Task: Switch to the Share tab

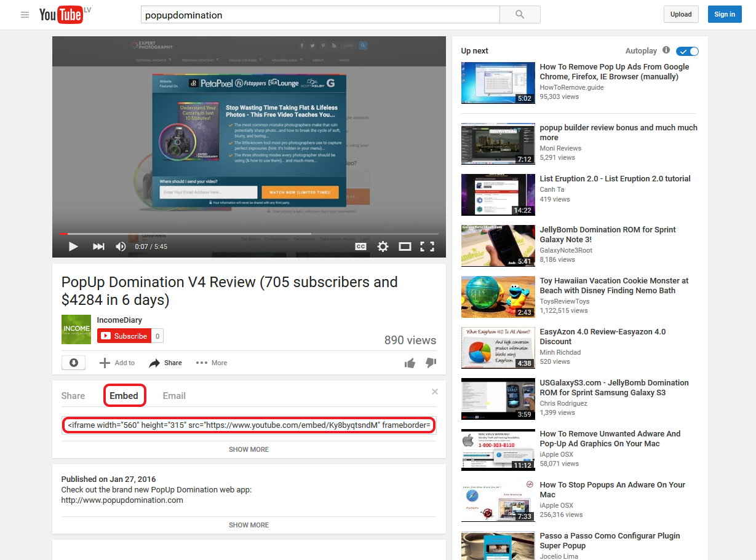Action: pos(73,396)
